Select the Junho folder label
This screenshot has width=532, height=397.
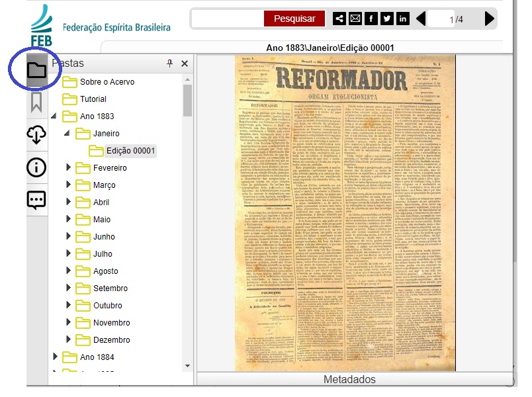tap(104, 237)
